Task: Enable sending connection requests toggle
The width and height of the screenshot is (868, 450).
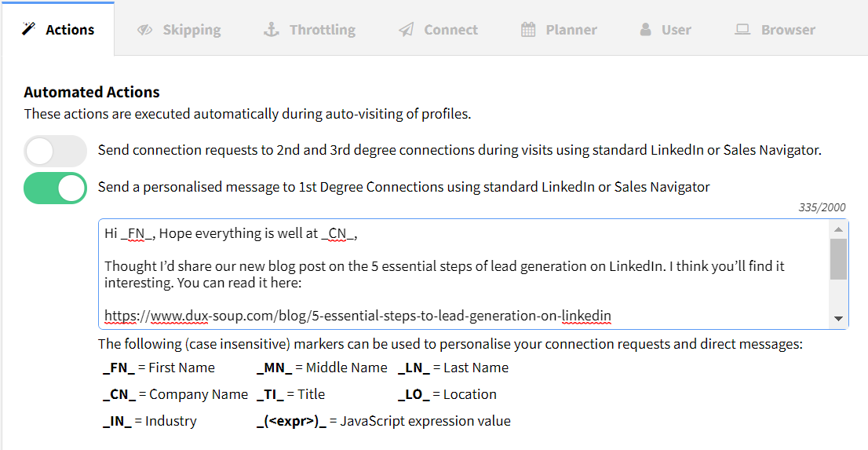Action: (x=56, y=151)
